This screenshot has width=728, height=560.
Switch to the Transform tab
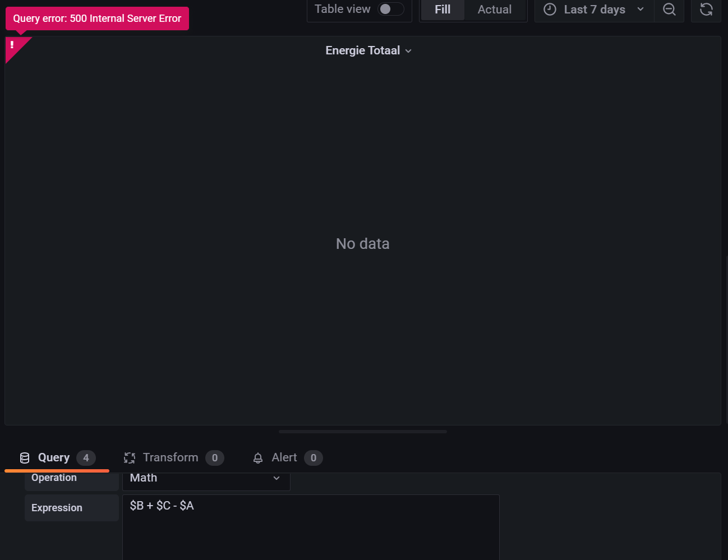point(171,457)
